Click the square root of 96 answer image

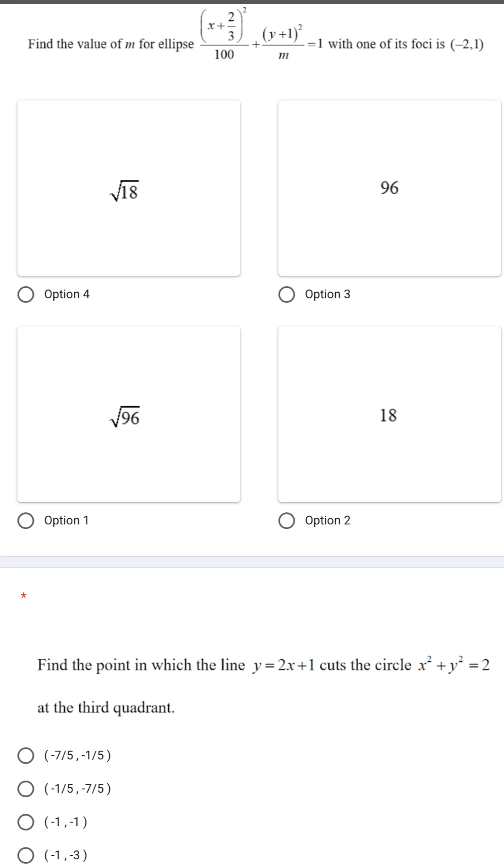pyautogui.click(x=129, y=414)
